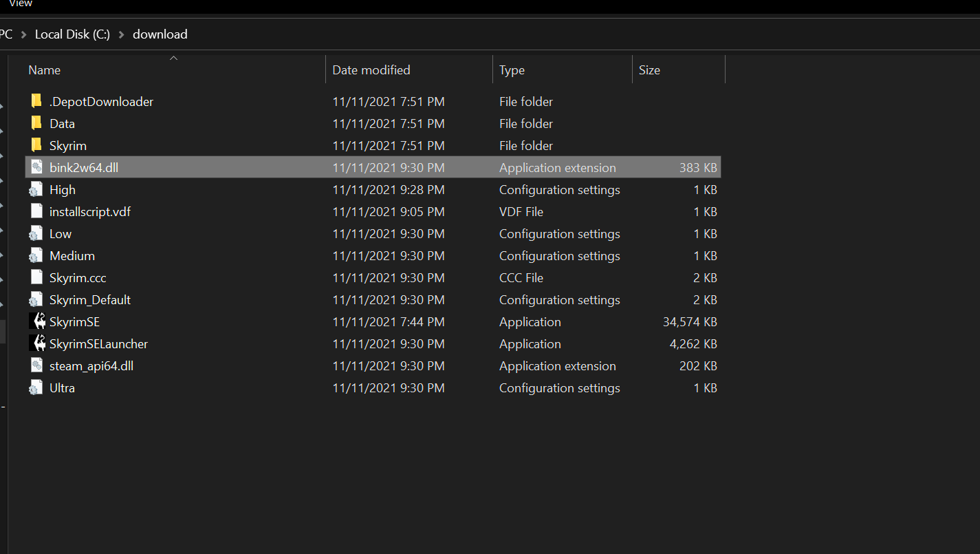
Task: Click installscript.vdf date 11/11/2021 9:05 PM
Action: point(389,212)
